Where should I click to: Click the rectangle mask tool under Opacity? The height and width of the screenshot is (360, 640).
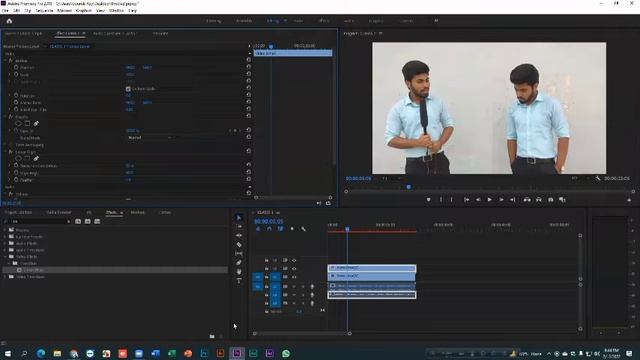(x=27, y=123)
